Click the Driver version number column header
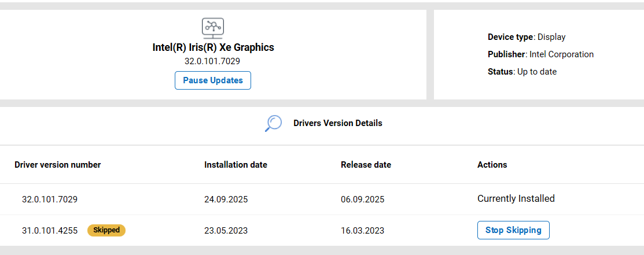The image size is (644, 255). [x=58, y=165]
